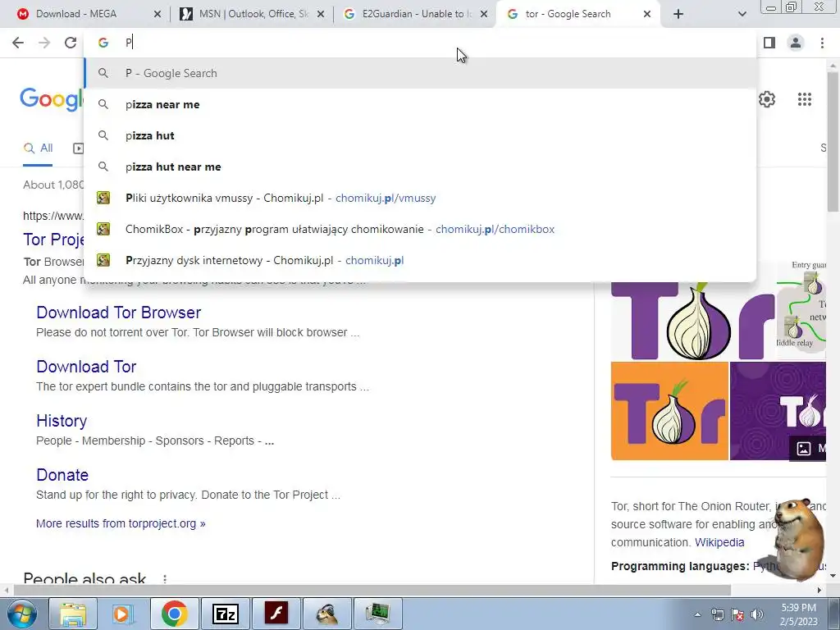840x630 pixels.
Task: Open the Windows Start button
Action: click(21, 614)
